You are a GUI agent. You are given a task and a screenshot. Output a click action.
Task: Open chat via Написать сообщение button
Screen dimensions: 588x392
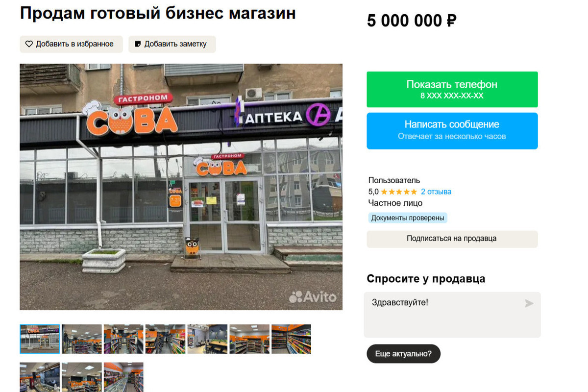[452, 130]
